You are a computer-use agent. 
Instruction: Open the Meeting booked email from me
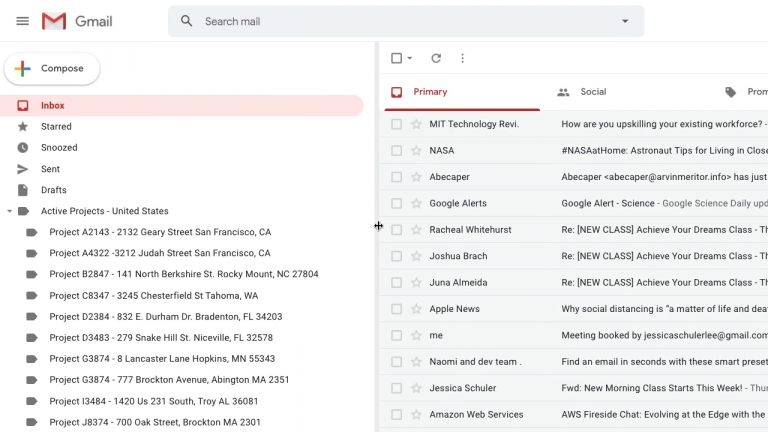click(664, 336)
